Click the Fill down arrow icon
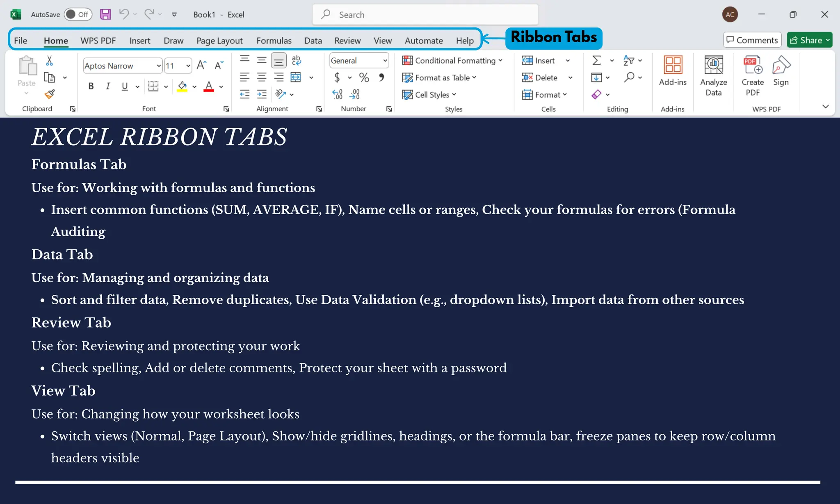Image resolution: width=840 pixels, height=504 pixels. pos(596,77)
